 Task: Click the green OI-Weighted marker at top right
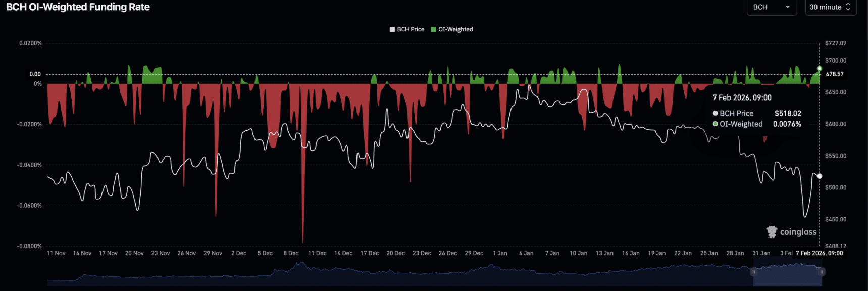[820, 68]
